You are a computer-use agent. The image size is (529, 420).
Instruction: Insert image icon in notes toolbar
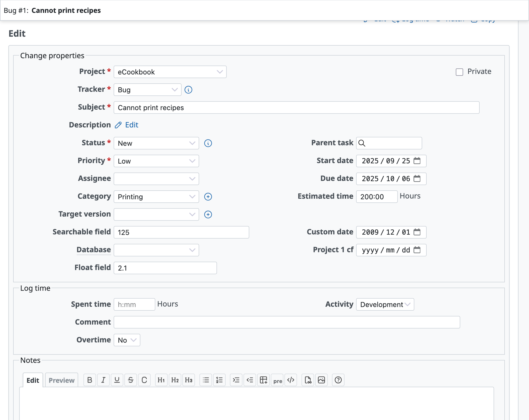pyautogui.click(x=321, y=380)
